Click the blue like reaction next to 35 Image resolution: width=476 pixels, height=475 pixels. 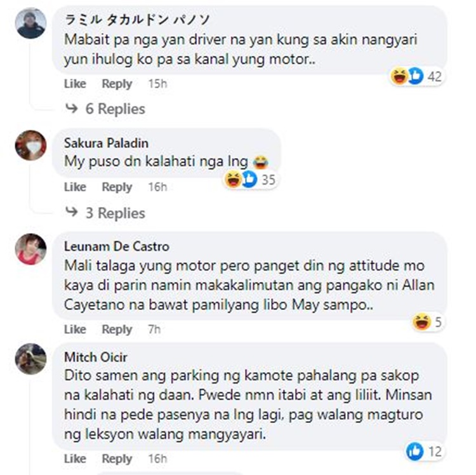point(249,179)
